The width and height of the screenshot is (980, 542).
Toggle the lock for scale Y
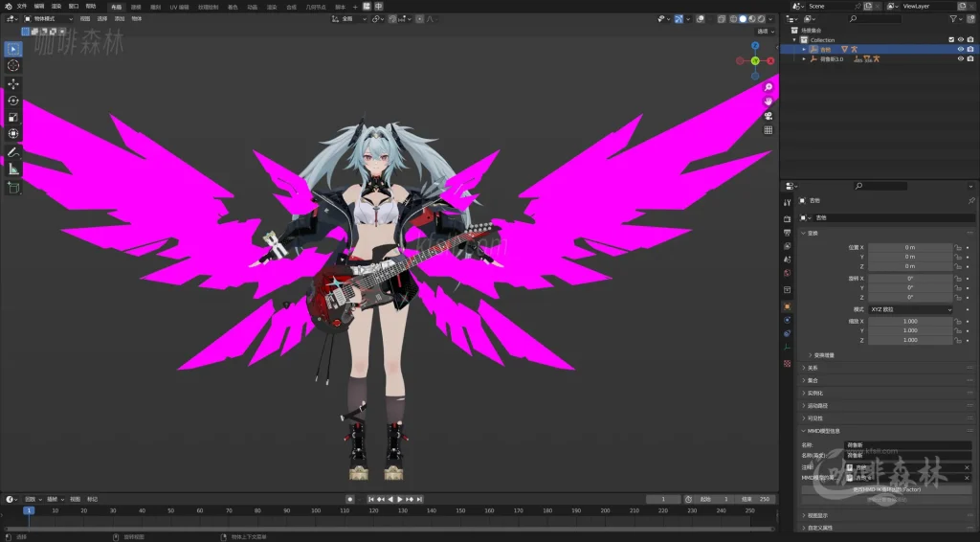click(x=957, y=330)
